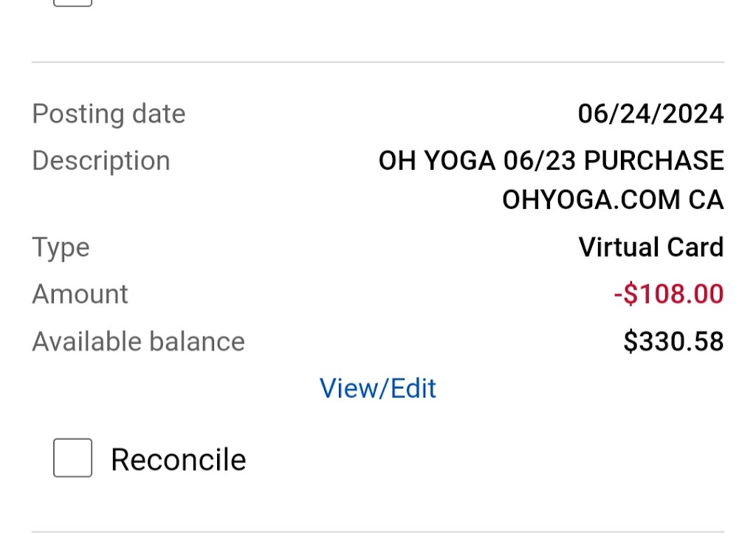
Task: Click the partially visible checkbox at top
Action: pos(73,2)
